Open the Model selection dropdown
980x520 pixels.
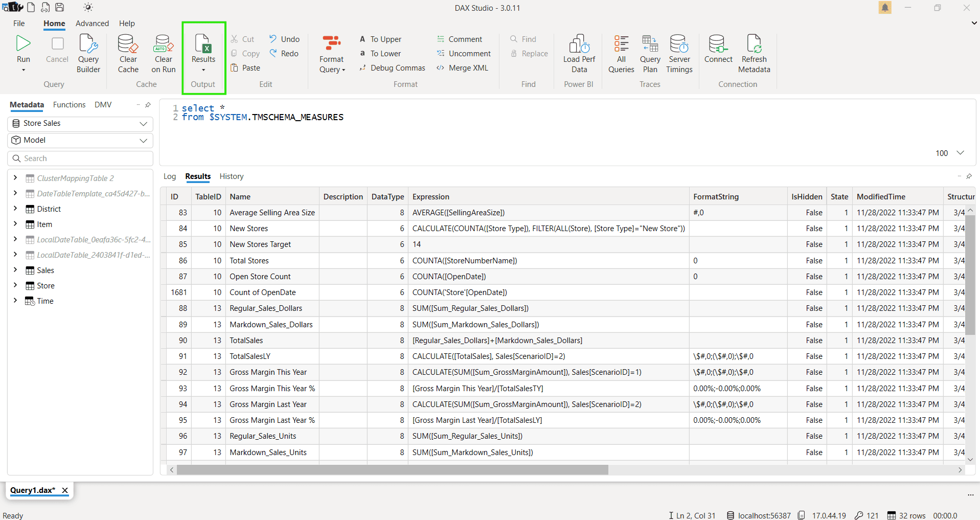pyautogui.click(x=80, y=140)
